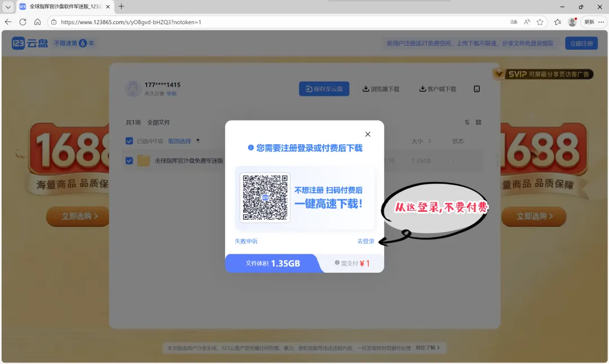
Task: Click the address bar URL
Action: 131,22
